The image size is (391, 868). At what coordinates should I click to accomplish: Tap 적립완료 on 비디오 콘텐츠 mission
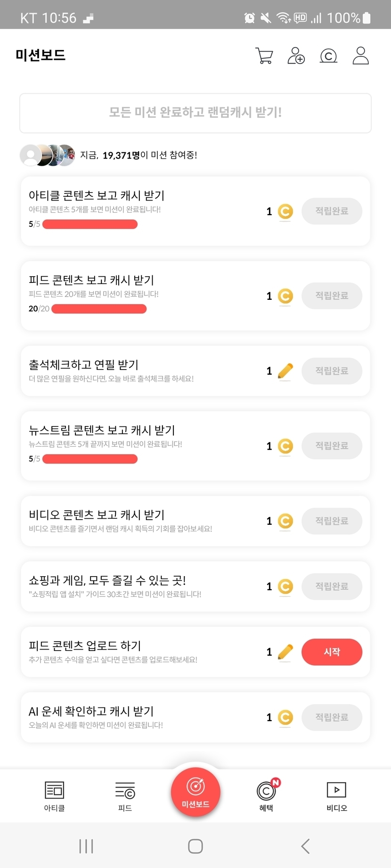(x=332, y=521)
